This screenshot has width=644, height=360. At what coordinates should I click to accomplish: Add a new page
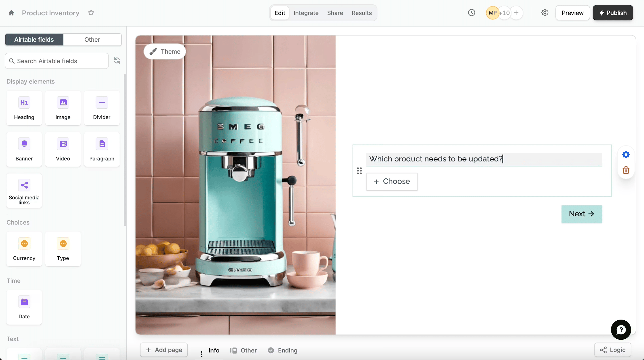pos(164,350)
